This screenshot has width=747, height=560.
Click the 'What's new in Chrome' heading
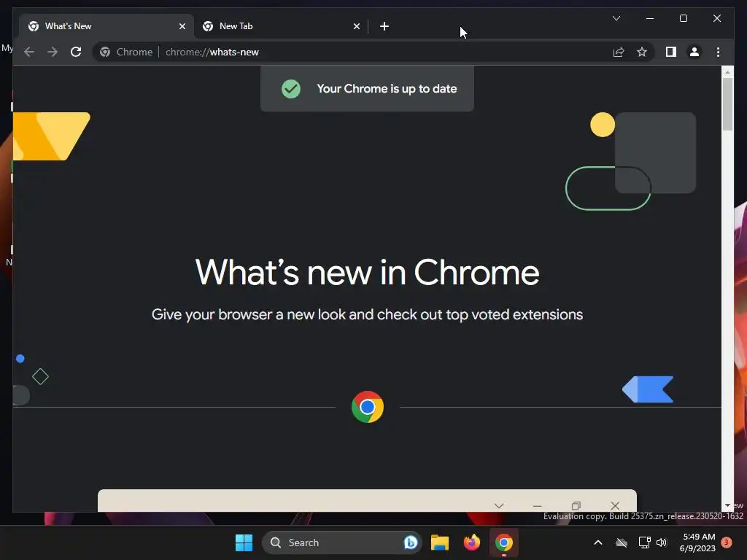pos(368,273)
